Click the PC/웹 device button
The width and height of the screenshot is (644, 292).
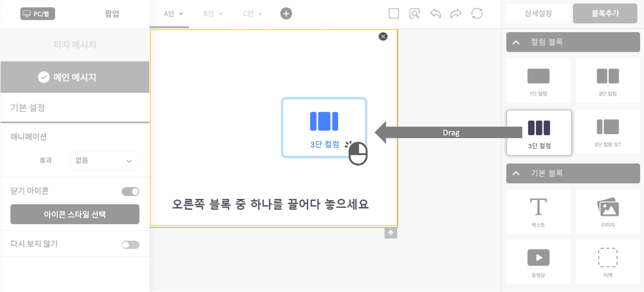37,14
